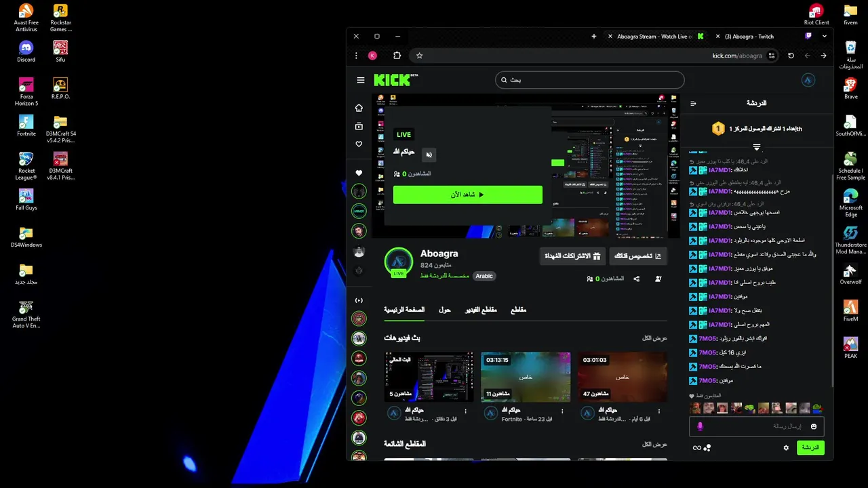Unmute the stream preview speaker icon
This screenshot has height=488, width=868.
click(429, 155)
